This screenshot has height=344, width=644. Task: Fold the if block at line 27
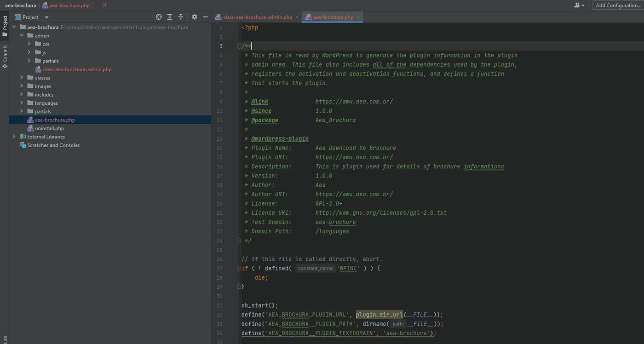point(239,268)
